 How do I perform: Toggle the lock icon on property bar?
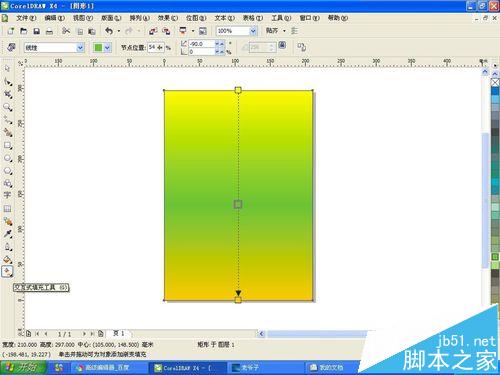(x=282, y=45)
